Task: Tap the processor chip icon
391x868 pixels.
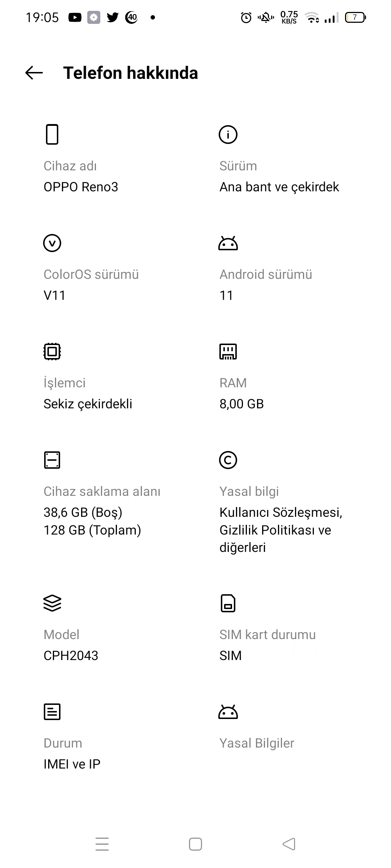Action: coord(52,352)
